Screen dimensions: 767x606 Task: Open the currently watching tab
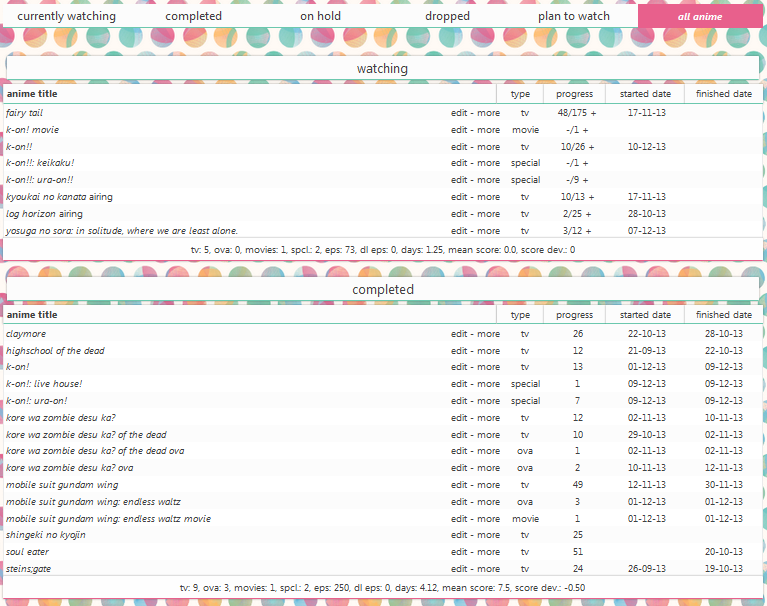tap(67, 16)
